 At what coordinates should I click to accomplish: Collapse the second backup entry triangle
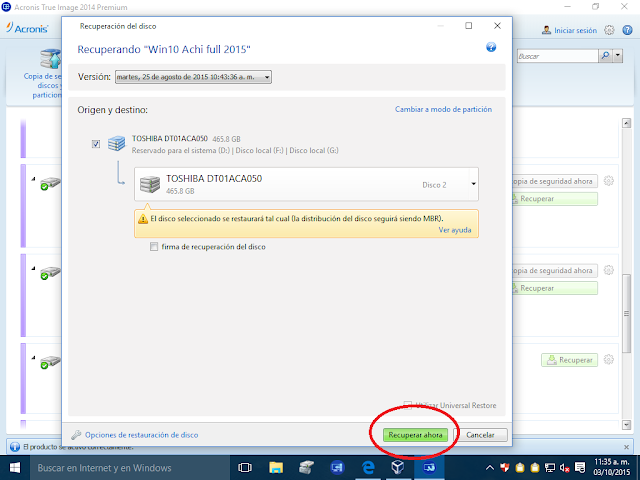33,268
